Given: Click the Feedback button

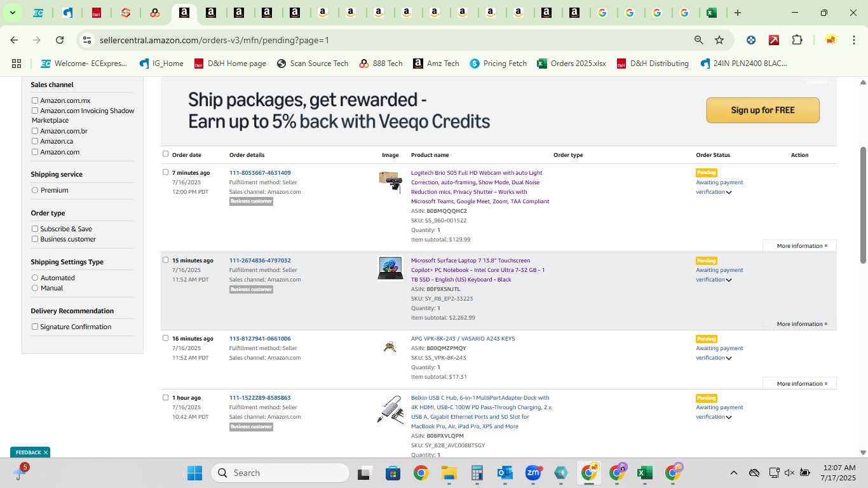Looking at the screenshot, I should tap(28, 452).
